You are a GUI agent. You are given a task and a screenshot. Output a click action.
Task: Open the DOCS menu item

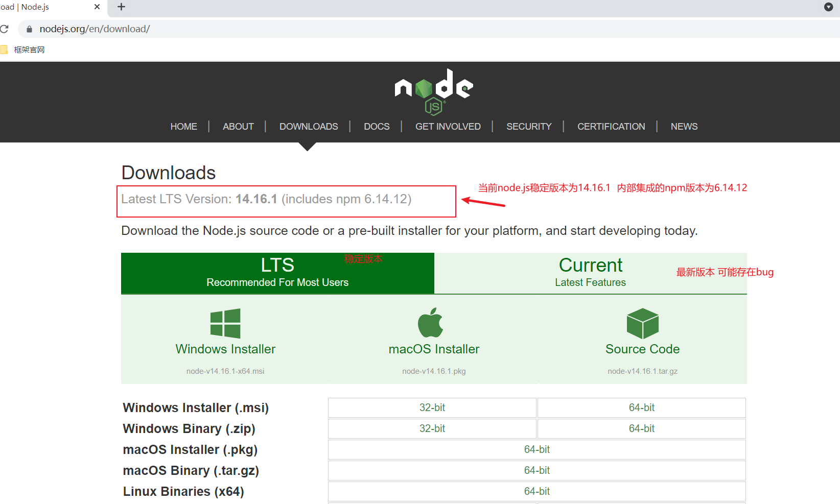(377, 126)
